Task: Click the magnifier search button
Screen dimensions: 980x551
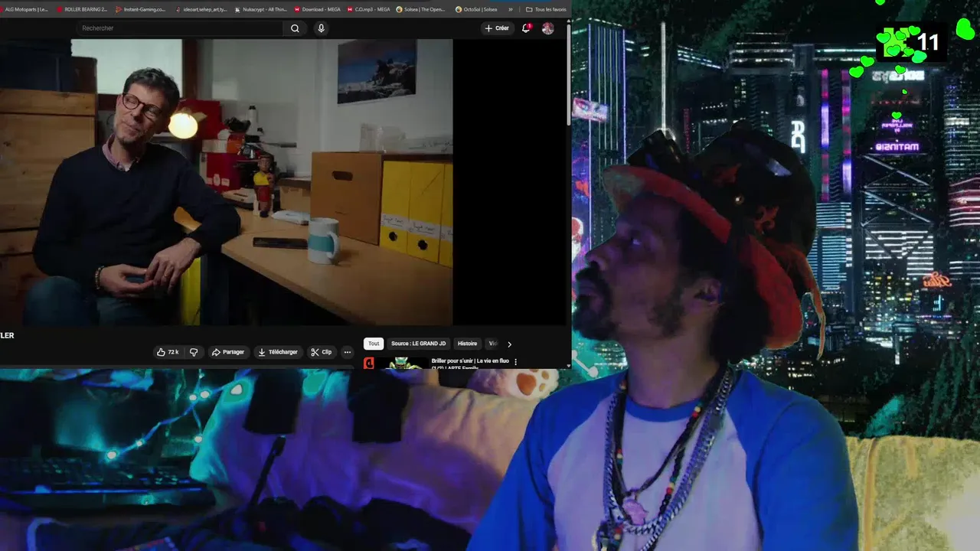Action: [x=295, y=28]
